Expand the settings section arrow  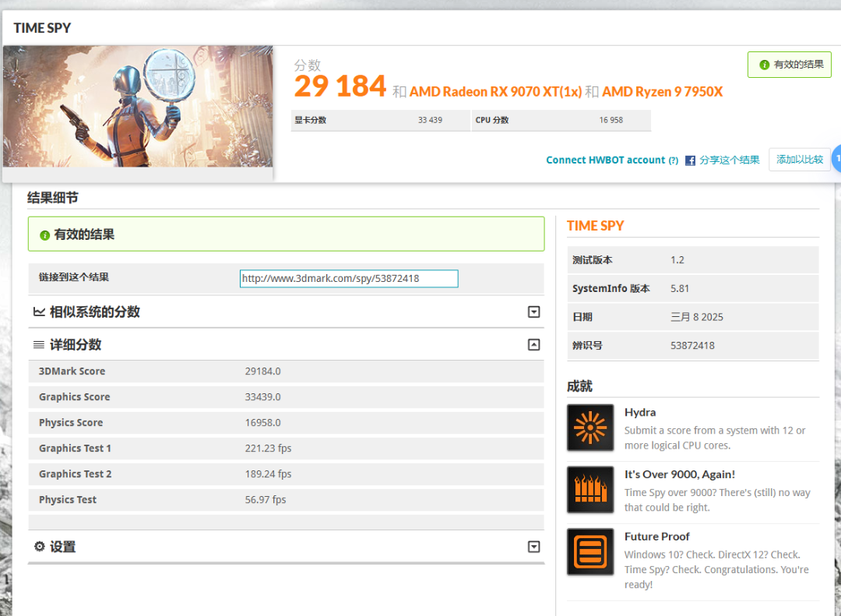(x=533, y=547)
